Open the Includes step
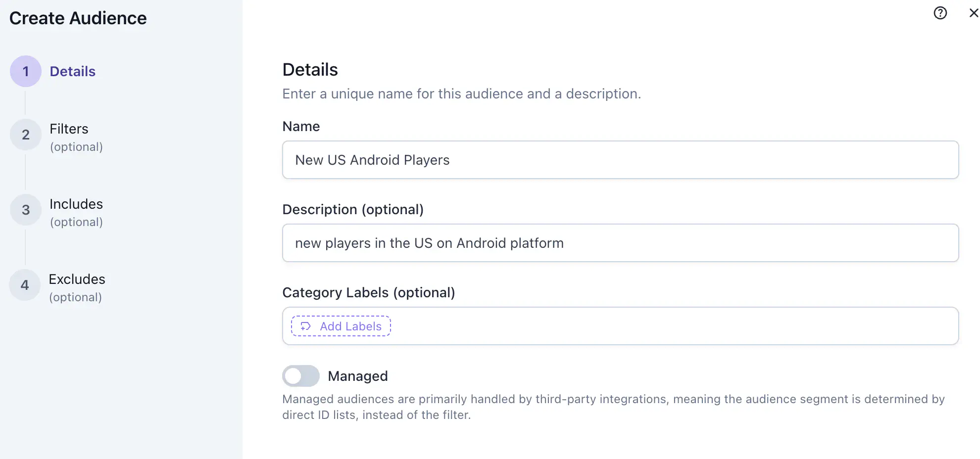The height and width of the screenshot is (459, 980). pyautogui.click(x=76, y=203)
